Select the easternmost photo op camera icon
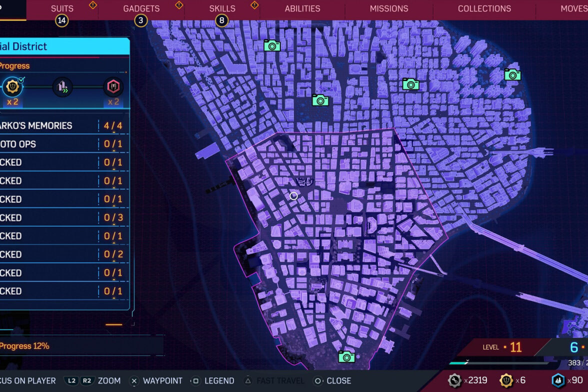The height and width of the screenshot is (392, 588). coord(512,74)
